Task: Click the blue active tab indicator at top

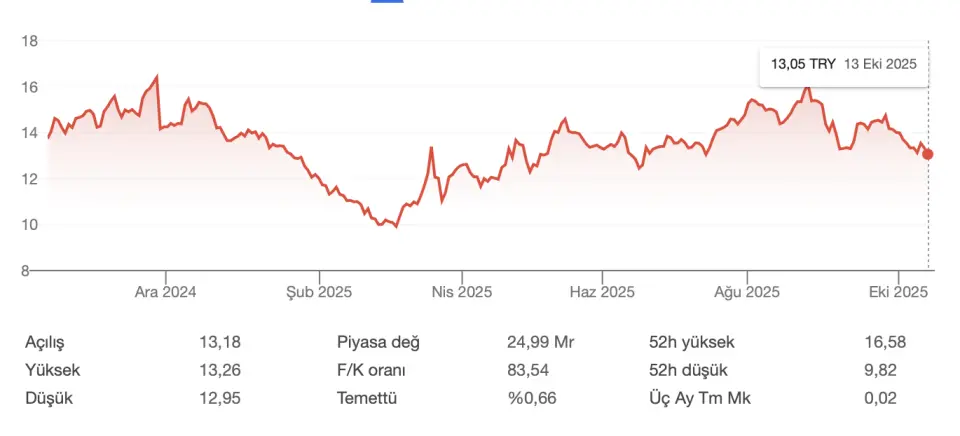Action: (386, 1)
